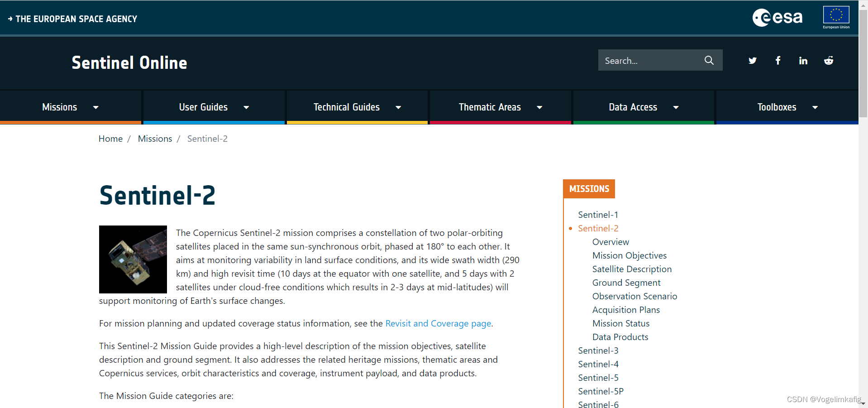Open the Satellite Description sidebar link
Viewport: 868px width, 408px height.
pyautogui.click(x=632, y=269)
